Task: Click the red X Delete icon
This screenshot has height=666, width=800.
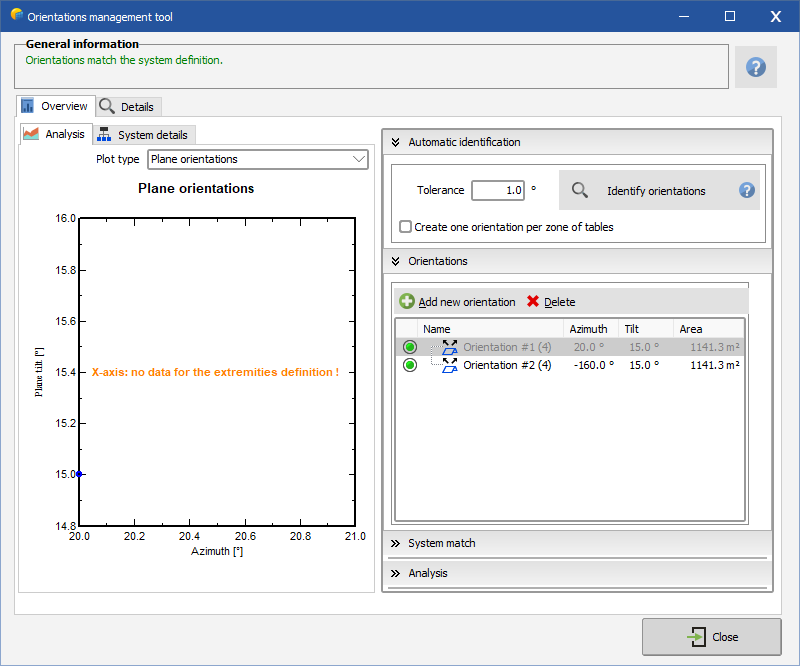Action: click(x=533, y=301)
